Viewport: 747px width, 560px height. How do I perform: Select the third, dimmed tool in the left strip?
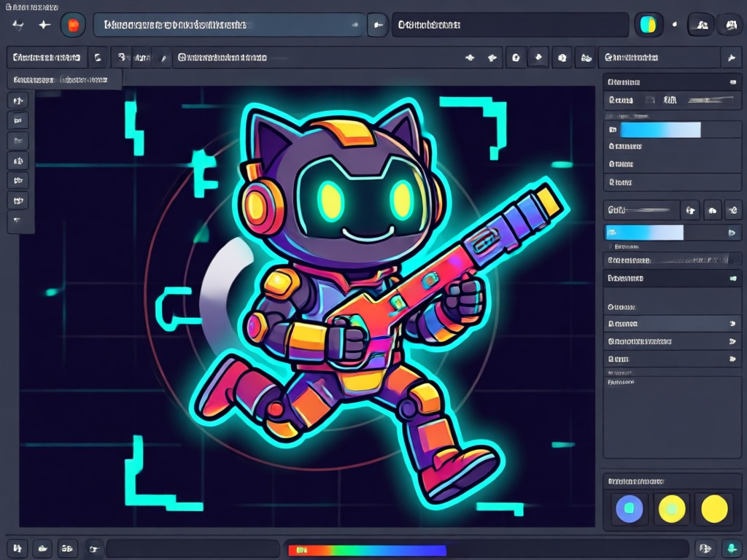tap(18, 141)
